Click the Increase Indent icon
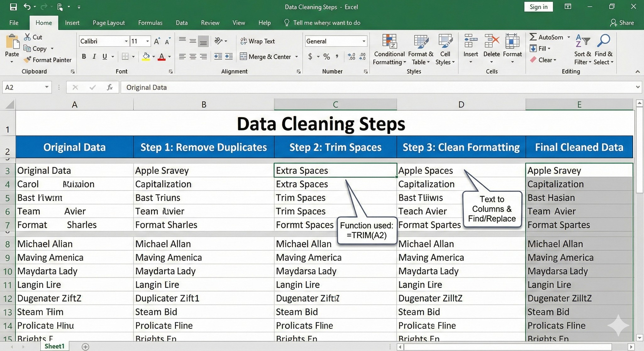Image resolution: width=644 pixels, height=351 pixels. pyautogui.click(x=229, y=57)
